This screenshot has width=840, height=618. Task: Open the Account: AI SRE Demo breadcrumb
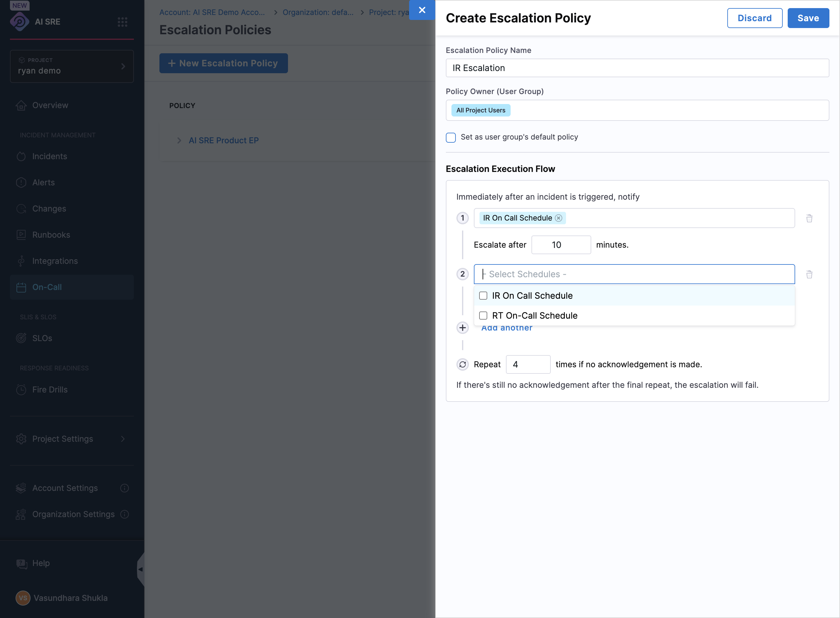click(212, 12)
